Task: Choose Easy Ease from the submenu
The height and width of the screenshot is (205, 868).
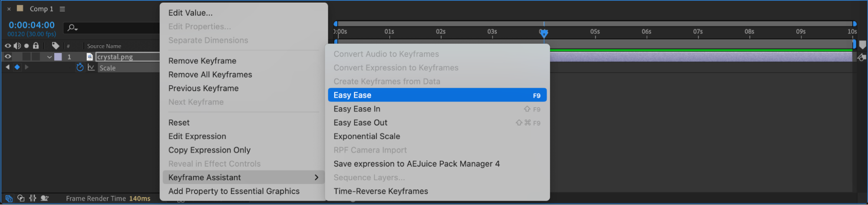Action: 436,95
